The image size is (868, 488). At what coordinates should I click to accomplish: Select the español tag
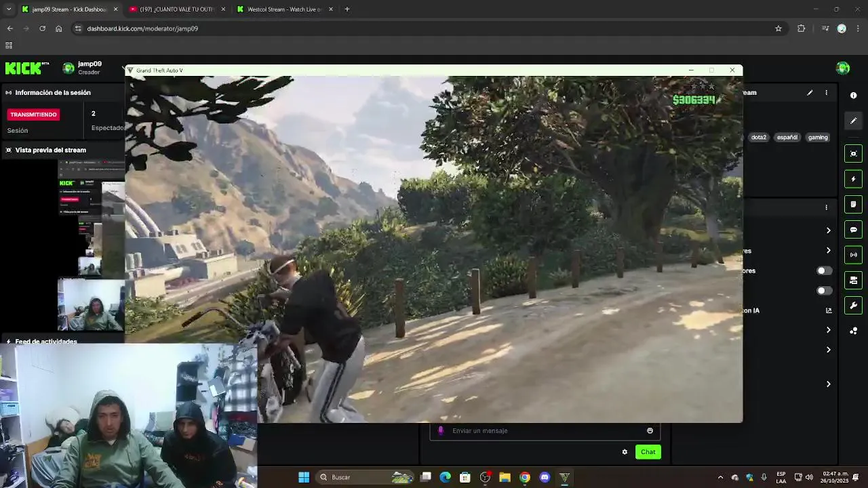click(787, 138)
